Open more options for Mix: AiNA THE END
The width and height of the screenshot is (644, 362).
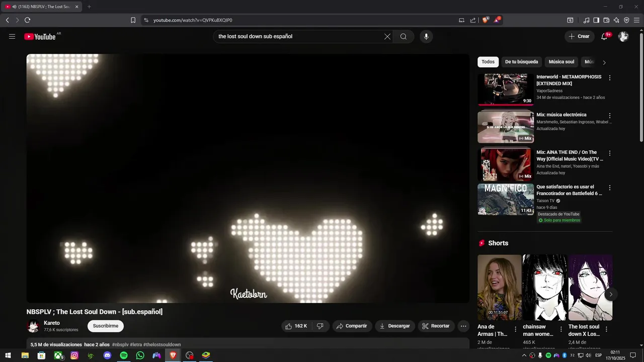coord(610,153)
